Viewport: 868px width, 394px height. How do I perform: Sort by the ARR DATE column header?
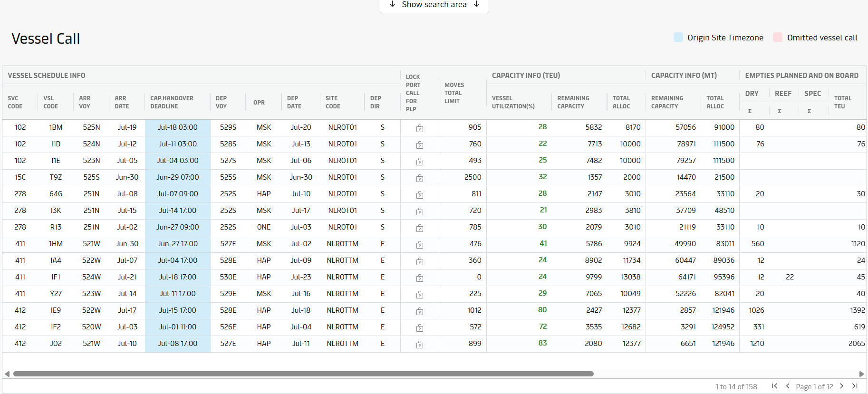pyautogui.click(x=122, y=102)
